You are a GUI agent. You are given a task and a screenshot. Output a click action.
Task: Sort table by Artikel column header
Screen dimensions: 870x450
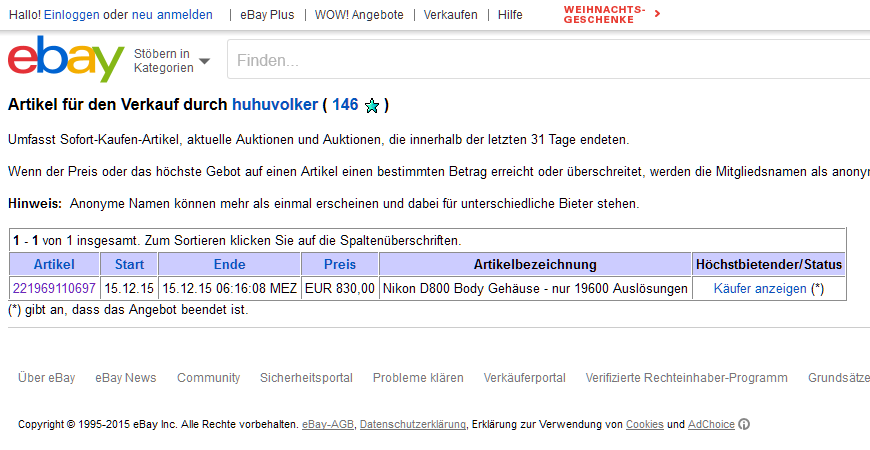click(x=54, y=265)
